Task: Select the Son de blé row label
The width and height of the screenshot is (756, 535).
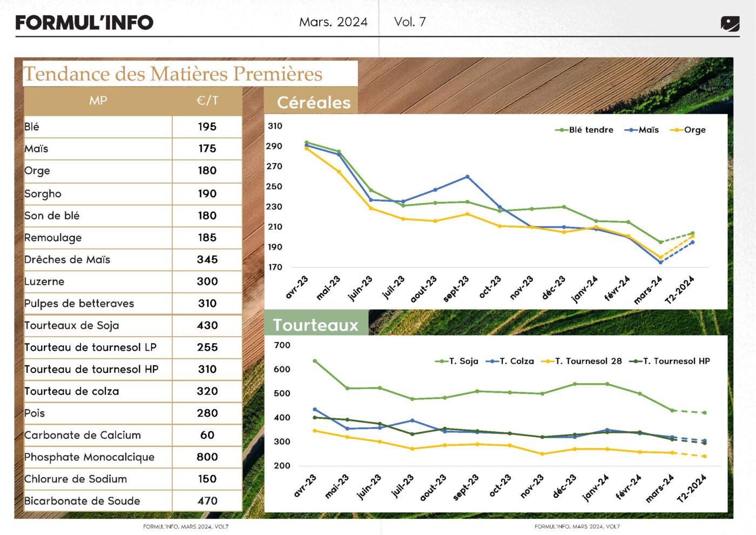Action: coord(52,216)
